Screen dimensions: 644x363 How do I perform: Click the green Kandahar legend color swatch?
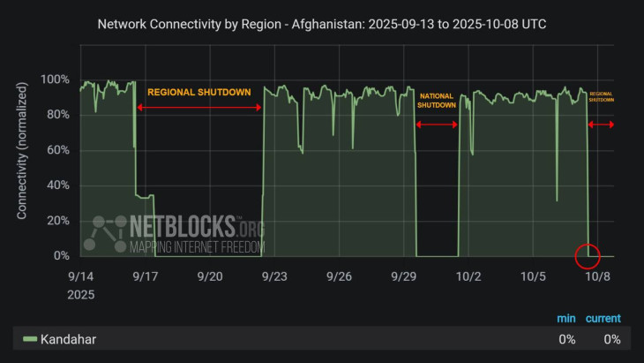click(29, 339)
